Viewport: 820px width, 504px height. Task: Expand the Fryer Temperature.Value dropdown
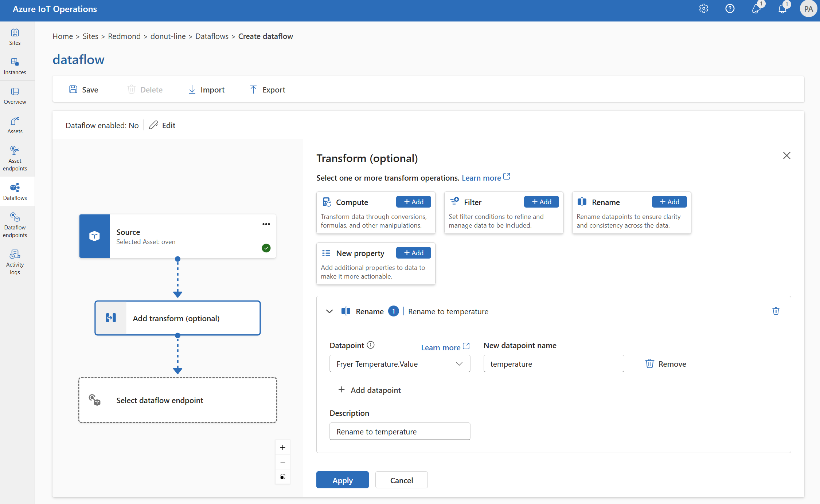click(x=458, y=363)
